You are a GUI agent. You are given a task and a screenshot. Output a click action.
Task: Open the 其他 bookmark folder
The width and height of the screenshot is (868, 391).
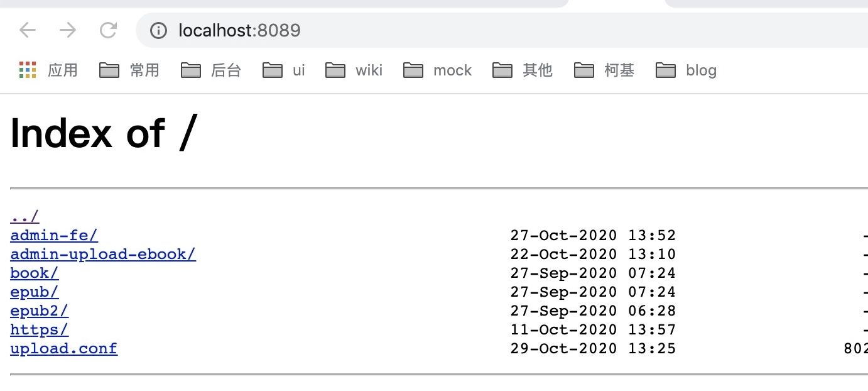point(523,70)
